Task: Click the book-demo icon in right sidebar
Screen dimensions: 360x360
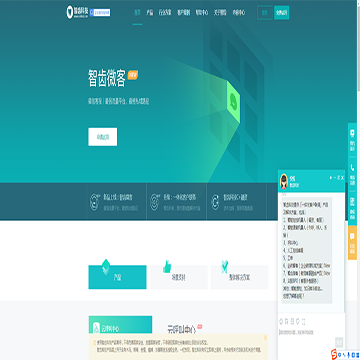Action: [x=352, y=134]
